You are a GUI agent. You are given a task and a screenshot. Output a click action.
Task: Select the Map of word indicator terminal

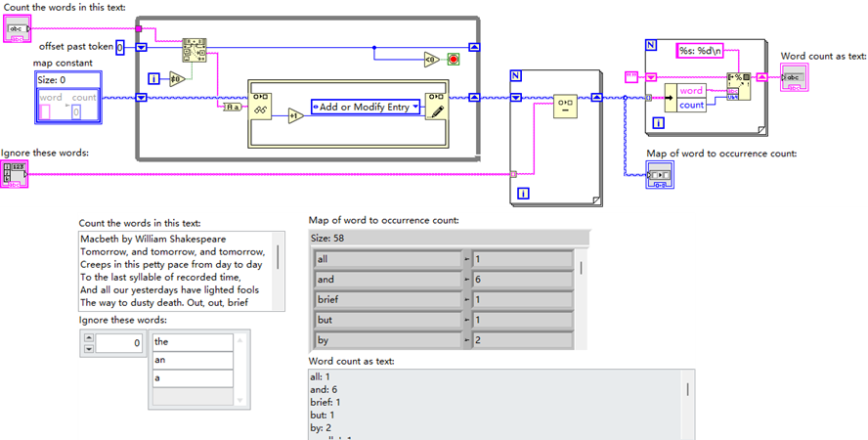pyautogui.click(x=660, y=175)
